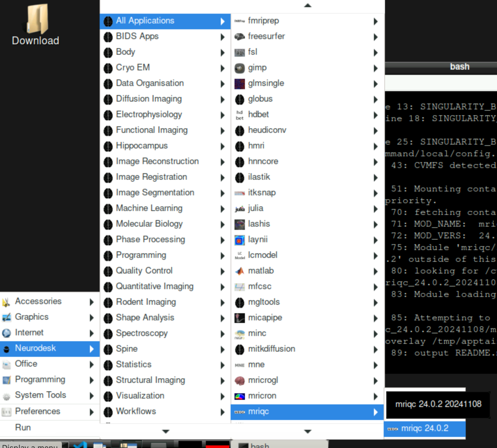Click the gimp icon
497x448 pixels.
[x=239, y=68]
